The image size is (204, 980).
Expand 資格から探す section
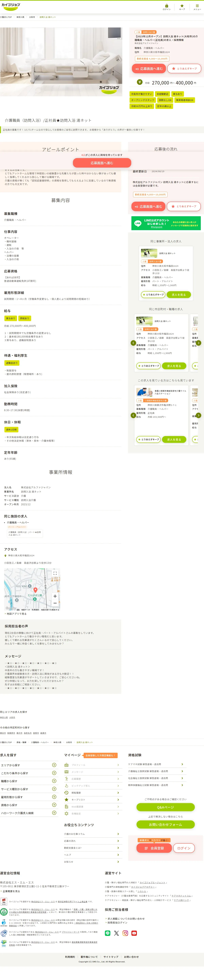[29, 805]
